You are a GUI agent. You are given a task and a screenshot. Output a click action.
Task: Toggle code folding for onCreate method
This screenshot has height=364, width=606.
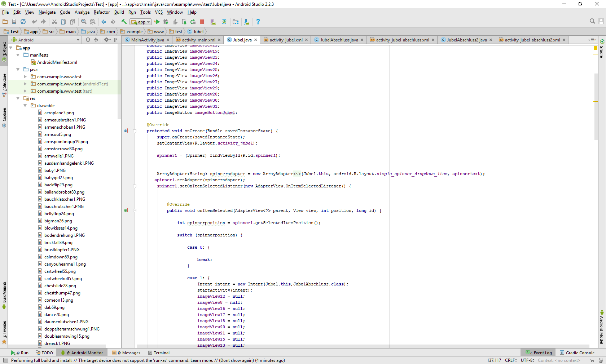(135, 131)
